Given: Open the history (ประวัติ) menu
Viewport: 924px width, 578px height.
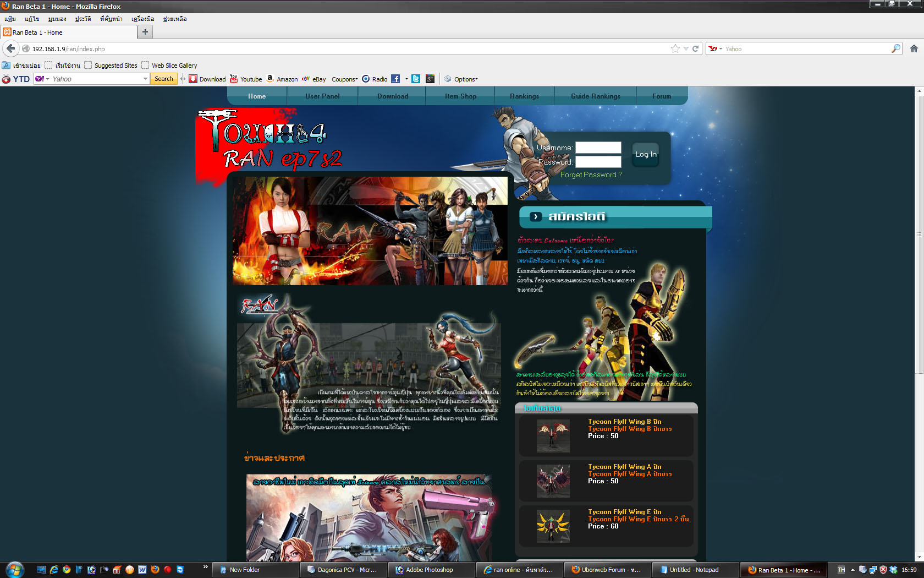Looking at the screenshot, I should click(x=83, y=19).
